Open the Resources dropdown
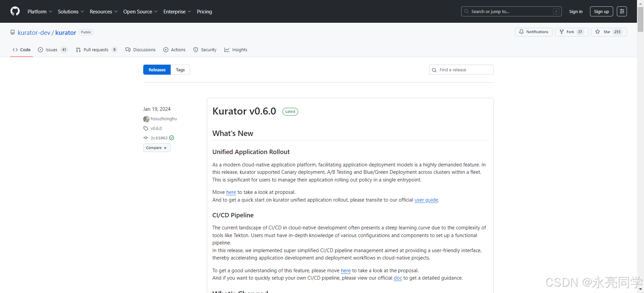 (x=104, y=11)
